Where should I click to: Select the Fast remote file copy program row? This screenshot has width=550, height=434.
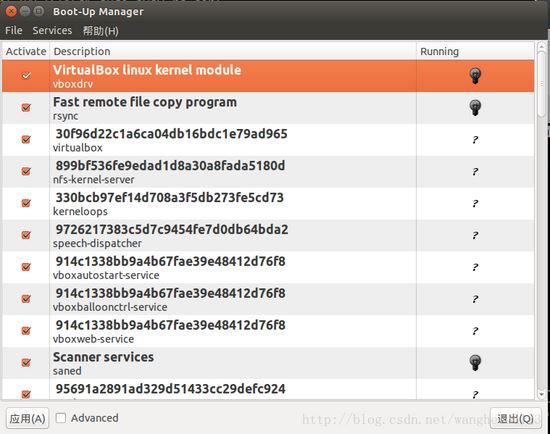(268, 108)
